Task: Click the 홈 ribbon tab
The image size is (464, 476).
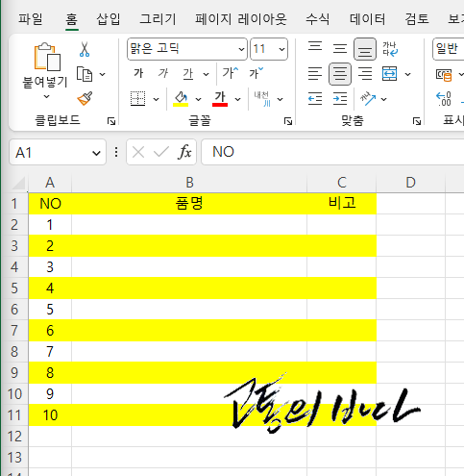Action: (x=71, y=19)
